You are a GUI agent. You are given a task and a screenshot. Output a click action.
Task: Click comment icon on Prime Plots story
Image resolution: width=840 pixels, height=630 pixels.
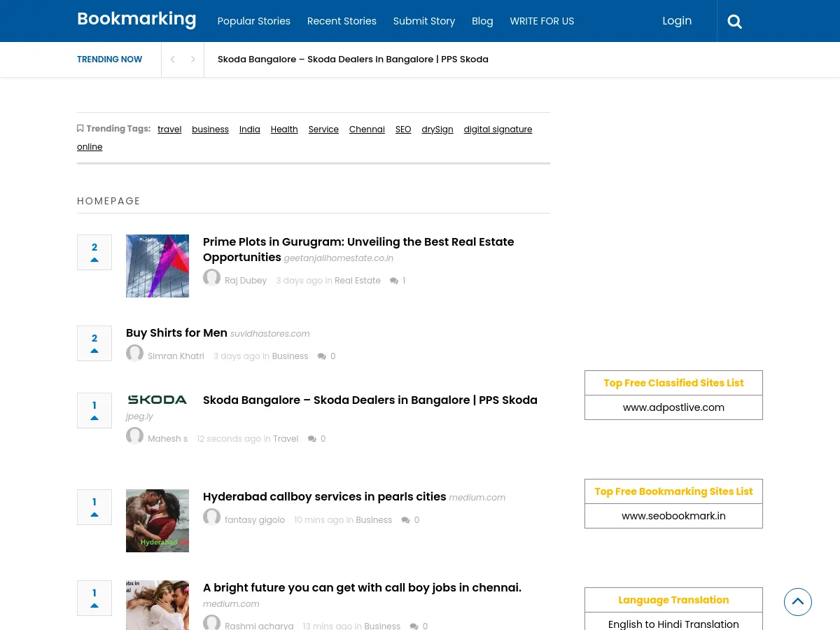click(393, 280)
